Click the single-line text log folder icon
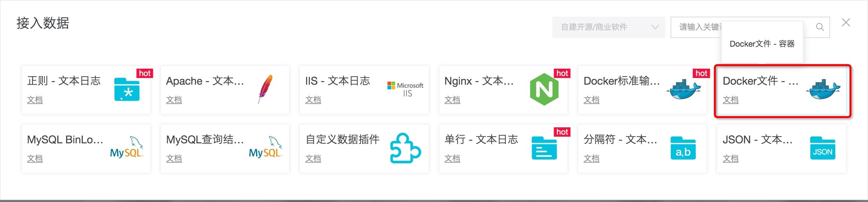This screenshot has width=868, height=202. coord(544,148)
